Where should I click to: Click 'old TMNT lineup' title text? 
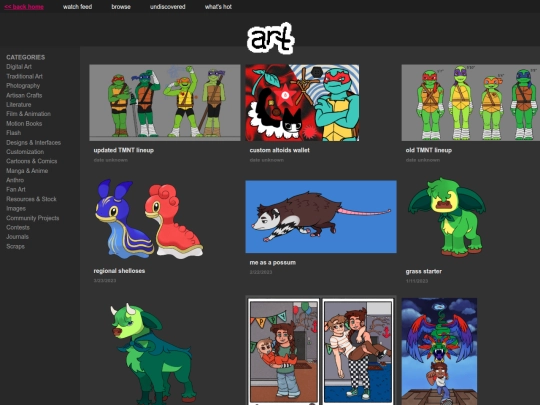click(429, 150)
